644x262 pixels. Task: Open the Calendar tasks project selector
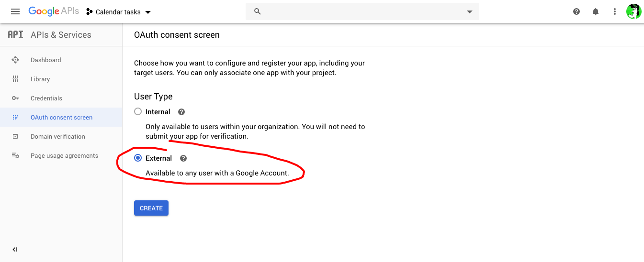click(x=119, y=12)
